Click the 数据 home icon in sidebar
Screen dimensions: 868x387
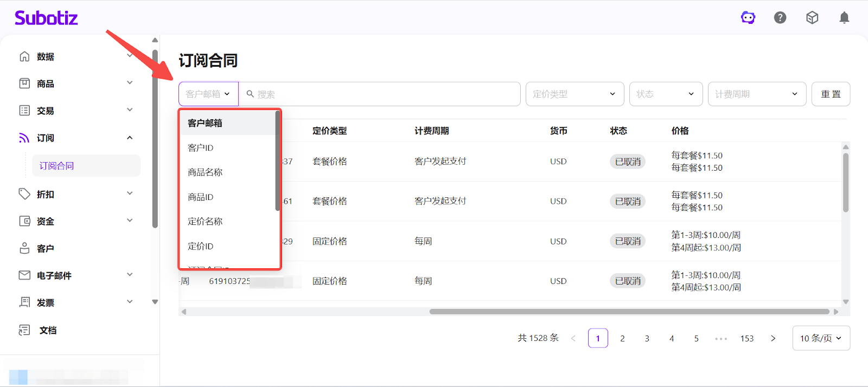click(x=24, y=56)
